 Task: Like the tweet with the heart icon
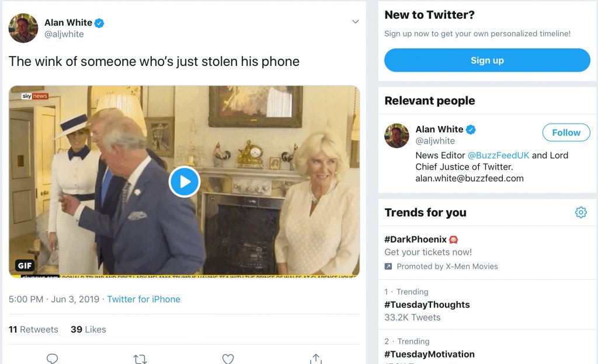(228, 358)
